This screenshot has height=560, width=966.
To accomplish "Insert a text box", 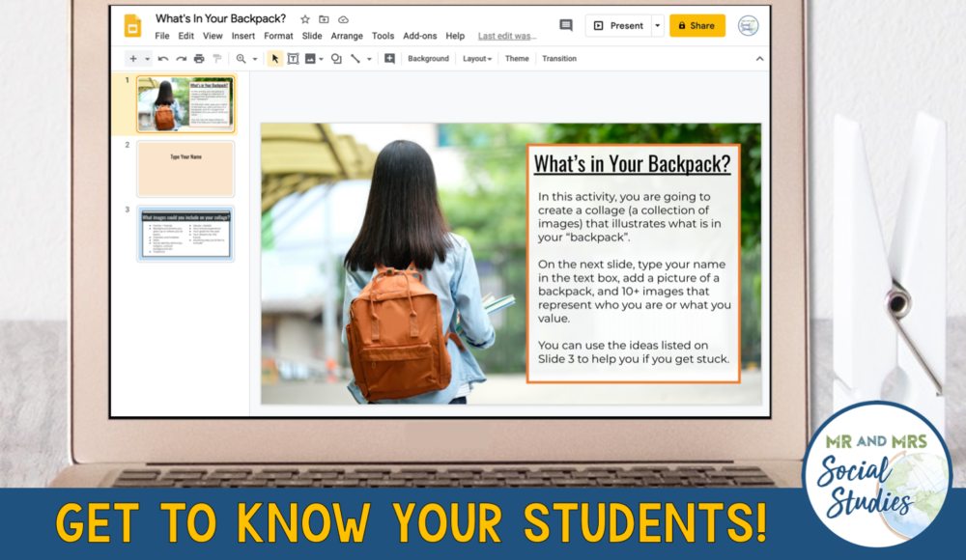I will point(294,59).
